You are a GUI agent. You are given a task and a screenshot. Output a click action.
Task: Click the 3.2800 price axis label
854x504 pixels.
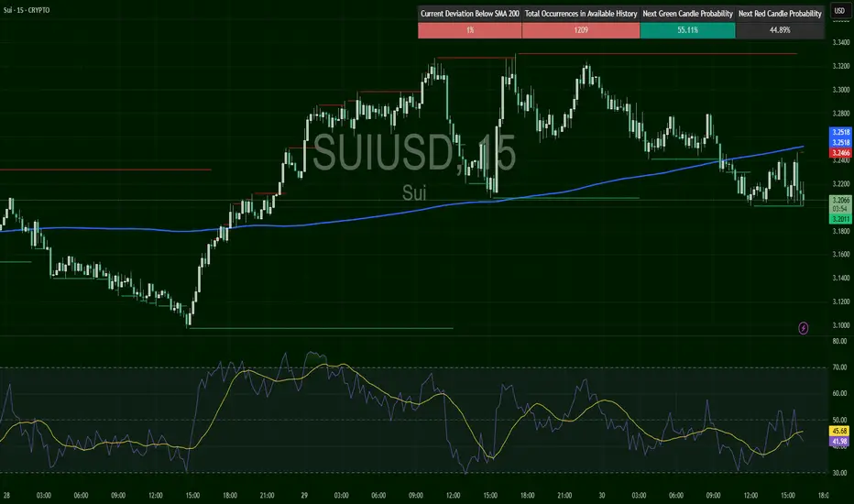[x=841, y=114]
